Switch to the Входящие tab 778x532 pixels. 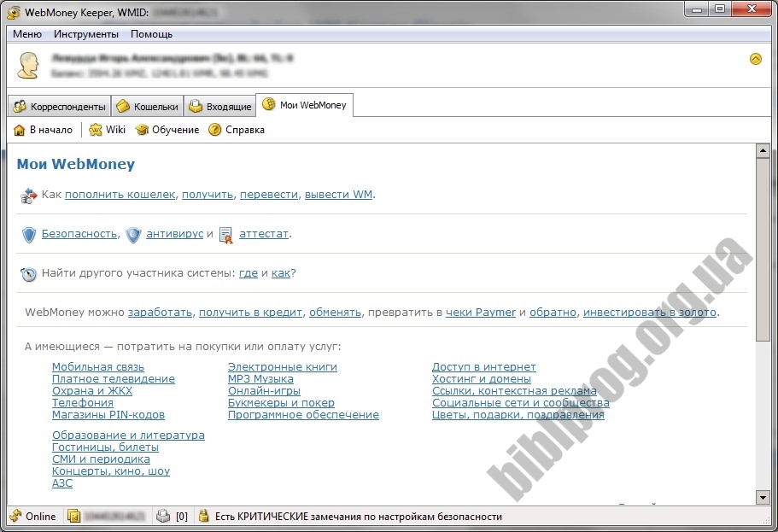(220, 107)
